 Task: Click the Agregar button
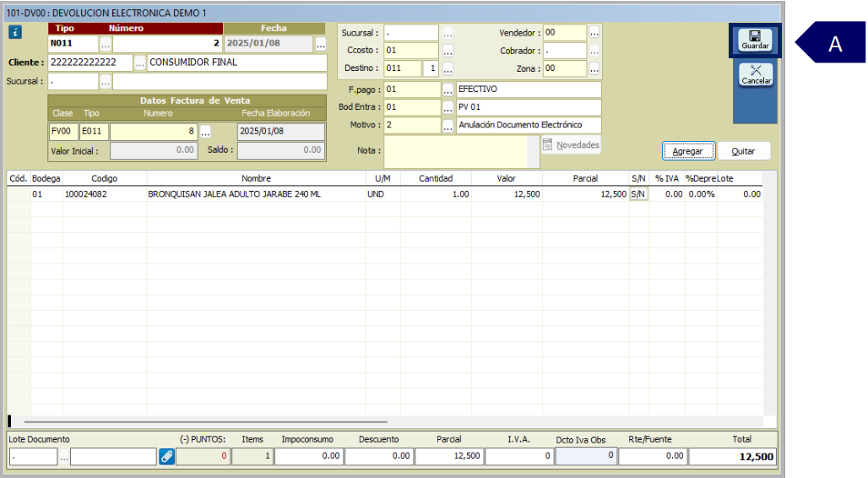click(688, 151)
